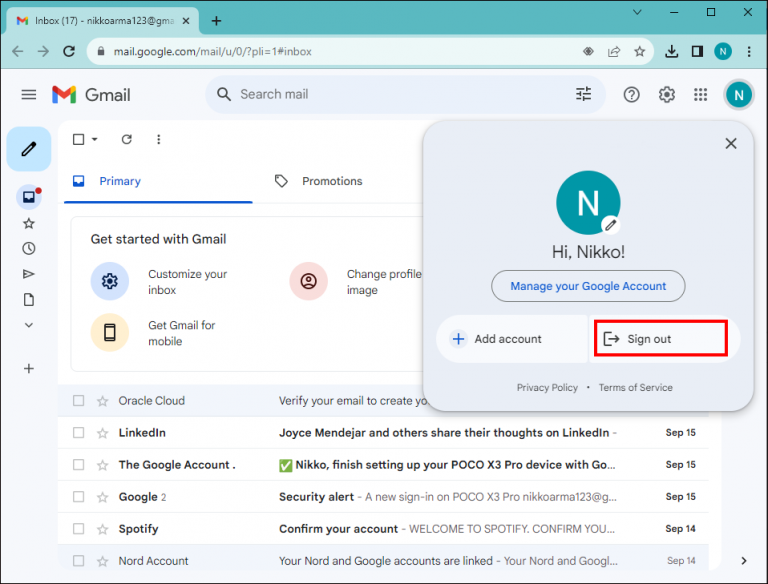Check the Google Security alert email
768x584 pixels.
coord(78,497)
